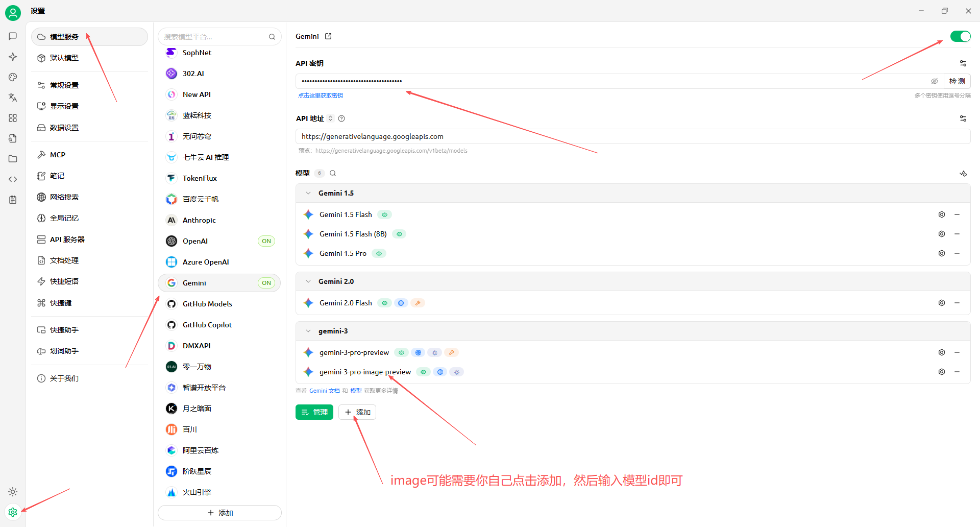Image resolution: width=980 pixels, height=527 pixels.
Task: Open 快捷键 settings menu
Action: tap(89, 303)
